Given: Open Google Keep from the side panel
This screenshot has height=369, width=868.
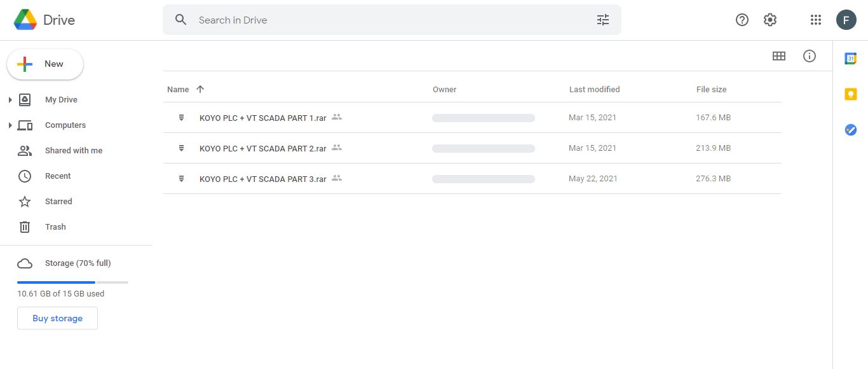Looking at the screenshot, I should pyautogui.click(x=850, y=94).
